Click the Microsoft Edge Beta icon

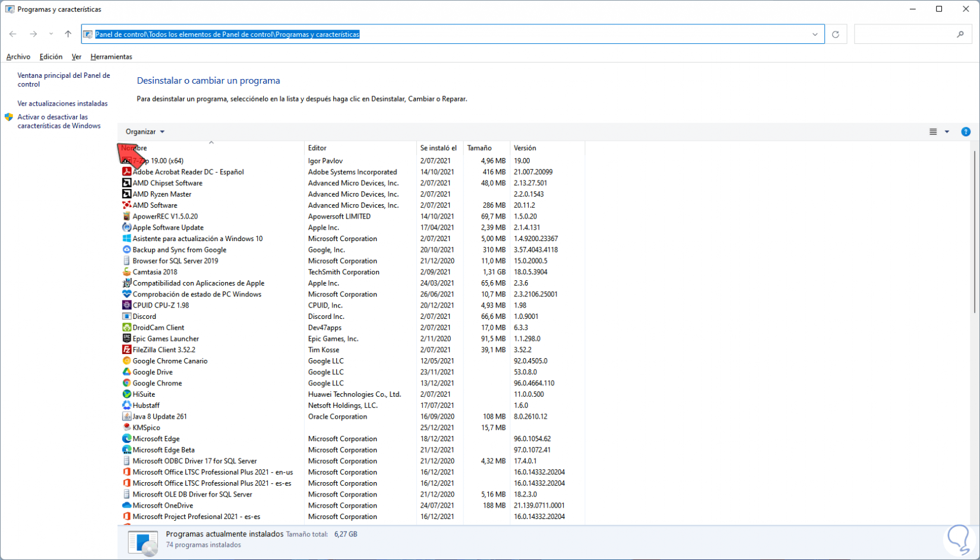(127, 450)
